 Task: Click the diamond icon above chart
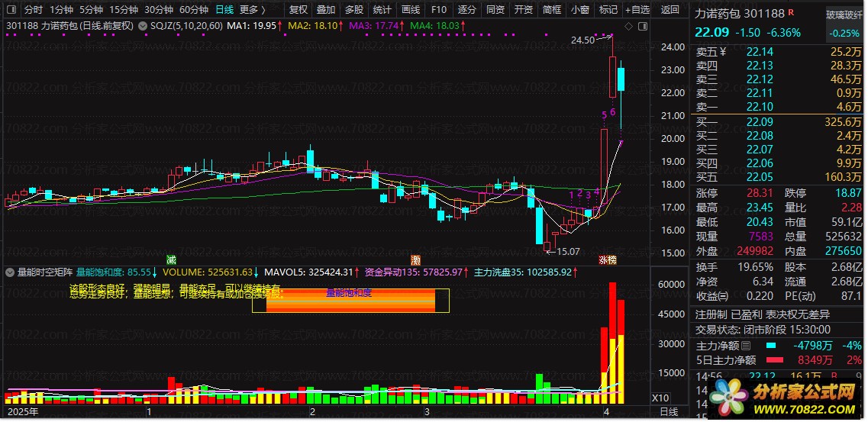point(628,26)
